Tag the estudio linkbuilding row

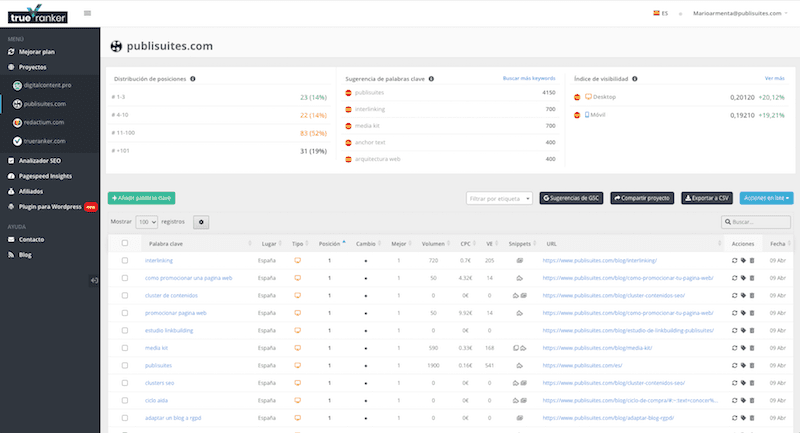pyautogui.click(x=743, y=330)
